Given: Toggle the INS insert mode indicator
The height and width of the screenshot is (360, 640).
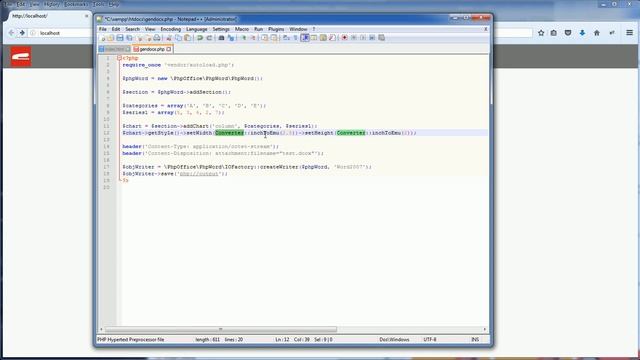Looking at the screenshot, I should tap(475, 339).
